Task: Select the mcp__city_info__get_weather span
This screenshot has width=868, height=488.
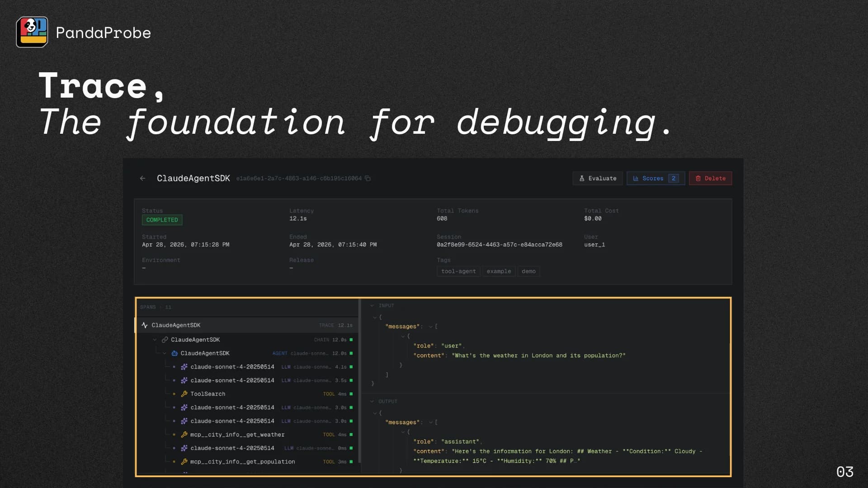Action: click(x=237, y=435)
